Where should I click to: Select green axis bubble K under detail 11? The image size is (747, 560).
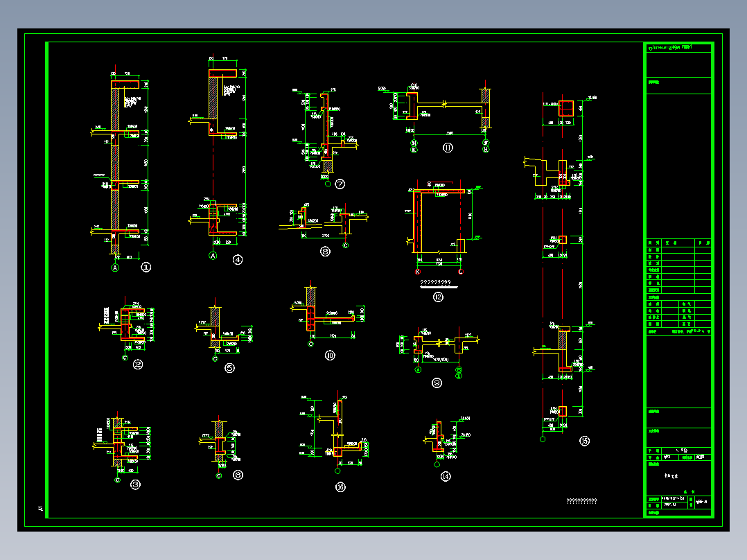414,150
